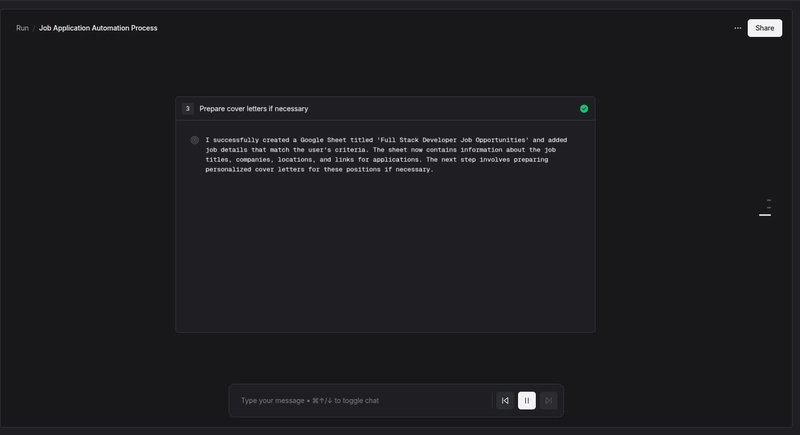Collapse the 'Prepare cover letters if necessary' step
Image resolution: width=800 pixels, height=435 pixels.
(x=385, y=109)
